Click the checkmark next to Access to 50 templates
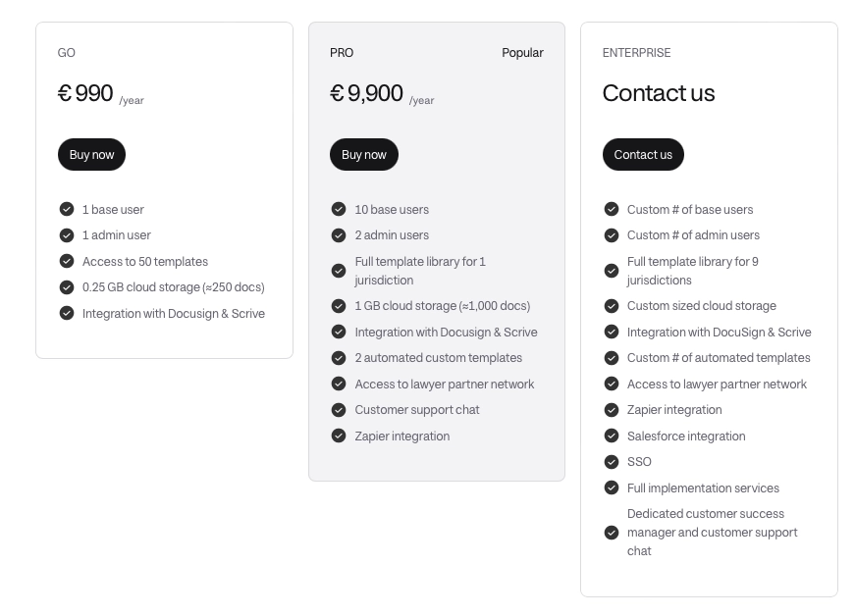 (x=67, y=261)
